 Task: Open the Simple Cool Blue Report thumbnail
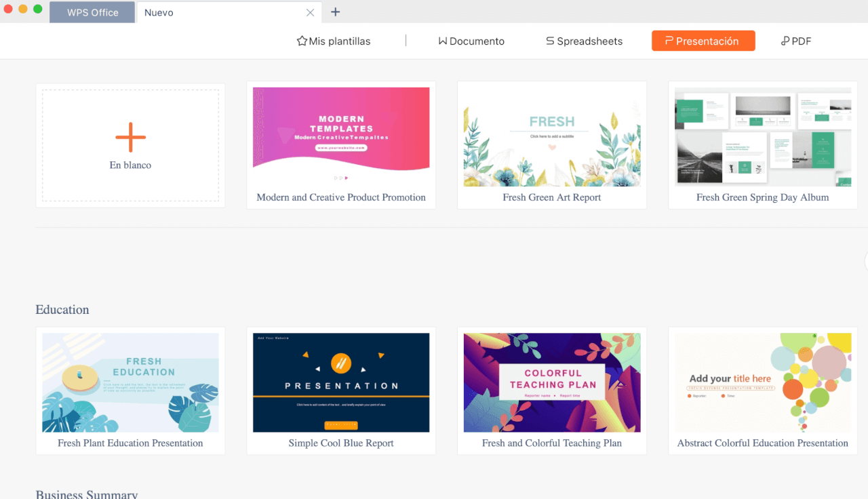coord(341,382)
